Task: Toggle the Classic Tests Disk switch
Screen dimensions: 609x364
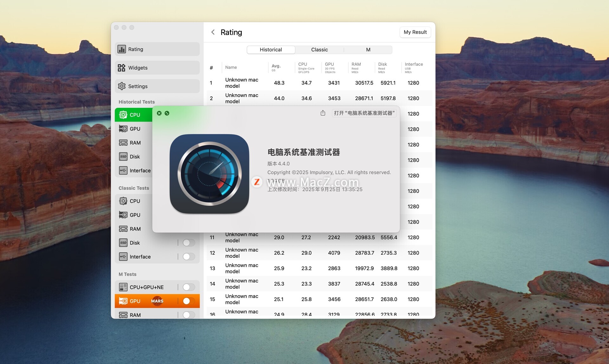Action: coord(188,243)
